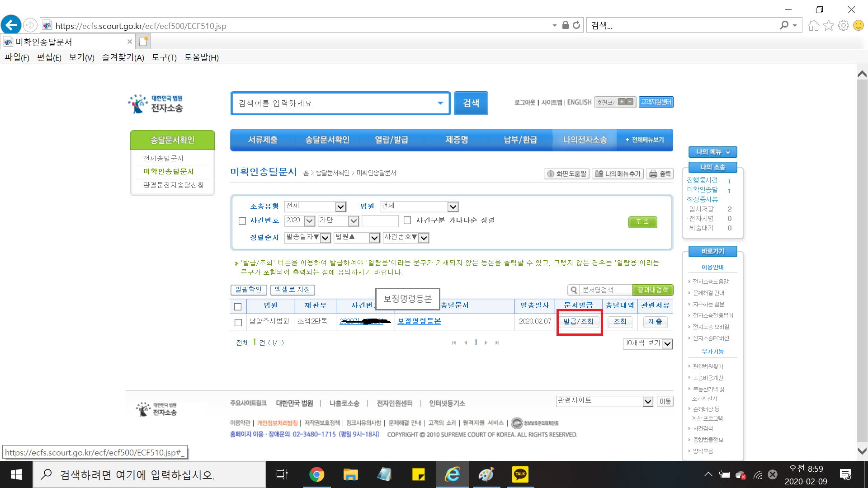
Task: Open browser settings gear icon
Action: click(x=843, y=25)
